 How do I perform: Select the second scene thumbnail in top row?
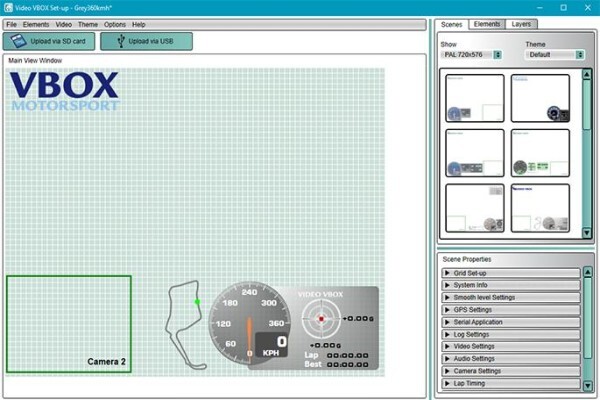point(540,98)
